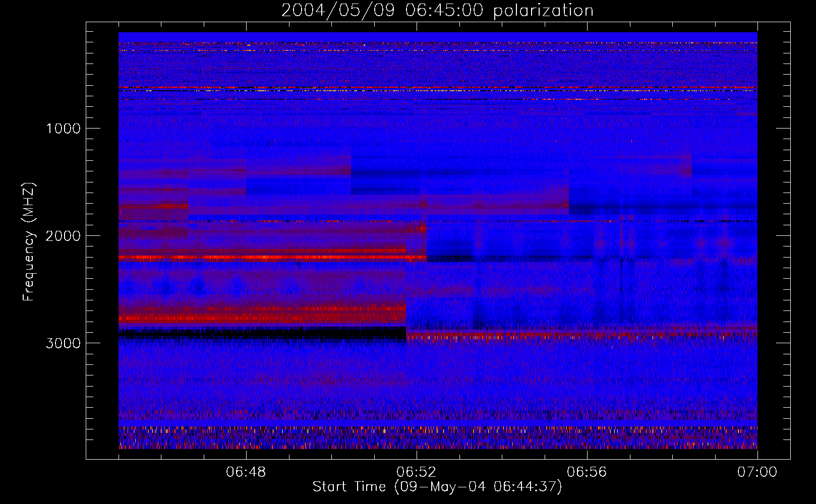Click the "Start Time (09-May-04 06:44:37)" axis label
The height and width of the screenshot is (504, 816).
tap(437, 487)
